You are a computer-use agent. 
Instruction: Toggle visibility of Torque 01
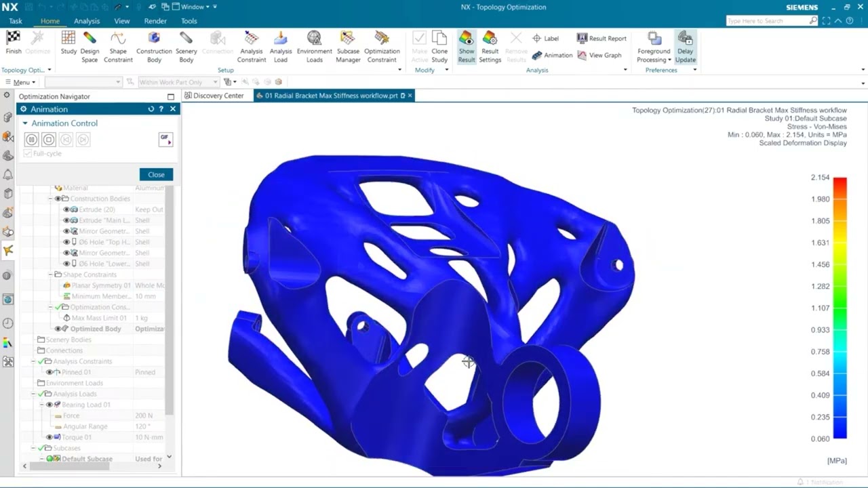click(x=49, y=437)
